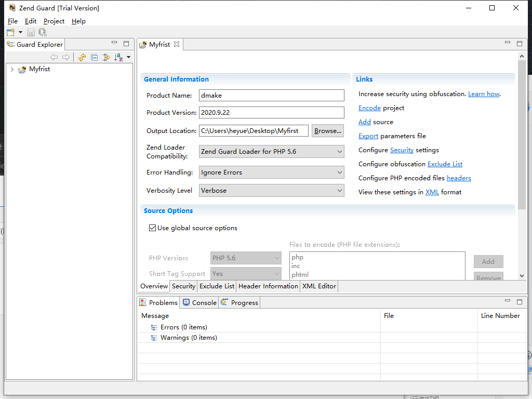
Task: Open the Short Tag Support dropdown
Action: pos(246,273)
